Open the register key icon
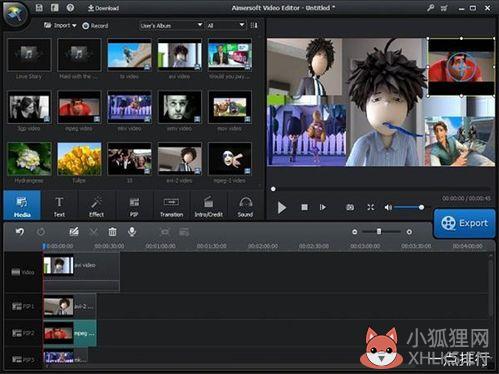Screen dimensions: 499x374 pos(430,8)
